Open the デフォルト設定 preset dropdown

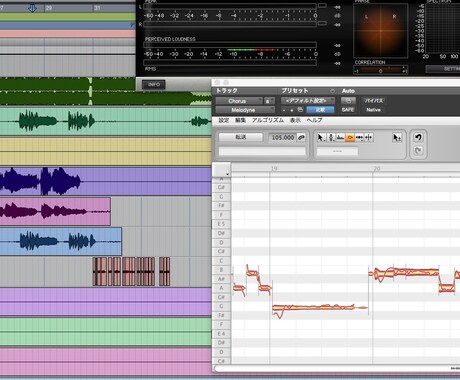(308, 101)
